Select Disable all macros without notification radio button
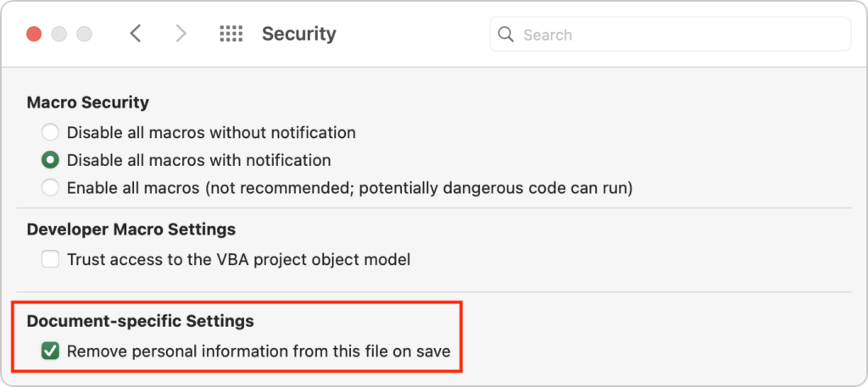Screen dimensions: 868x387 point(51,132)
